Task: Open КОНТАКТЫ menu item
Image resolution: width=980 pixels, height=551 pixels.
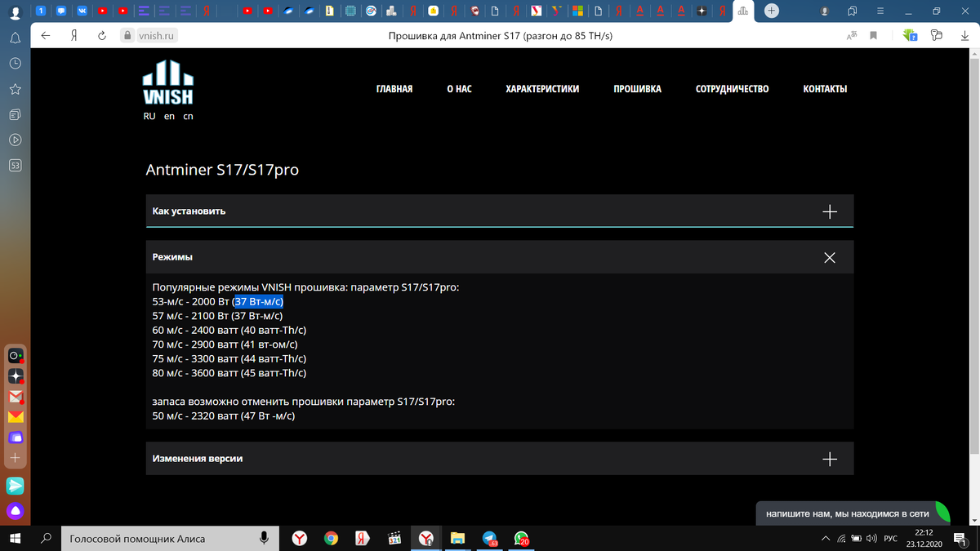Action: pyautogui.click(x=825, y=89)
